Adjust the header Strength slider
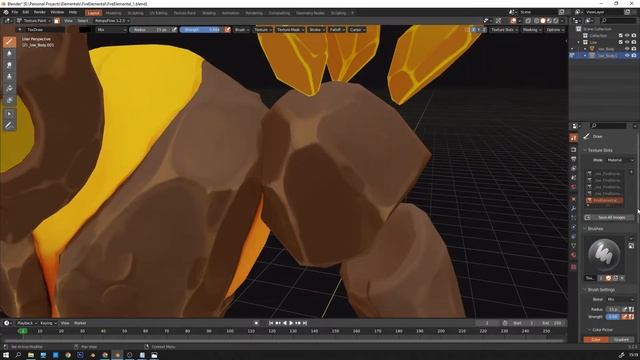Viewport: 640px width, 360px height. [202, 30]
